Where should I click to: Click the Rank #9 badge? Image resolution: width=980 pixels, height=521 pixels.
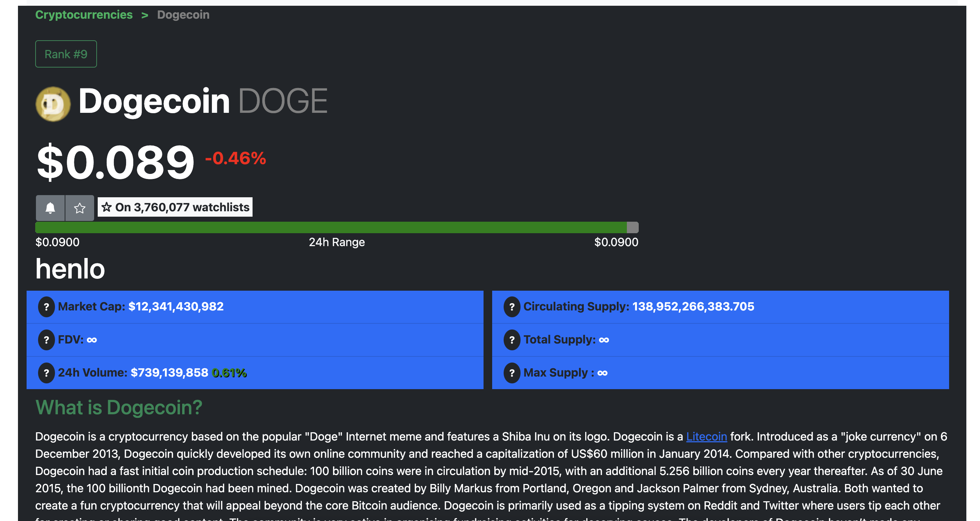click(x=66, y=54)
